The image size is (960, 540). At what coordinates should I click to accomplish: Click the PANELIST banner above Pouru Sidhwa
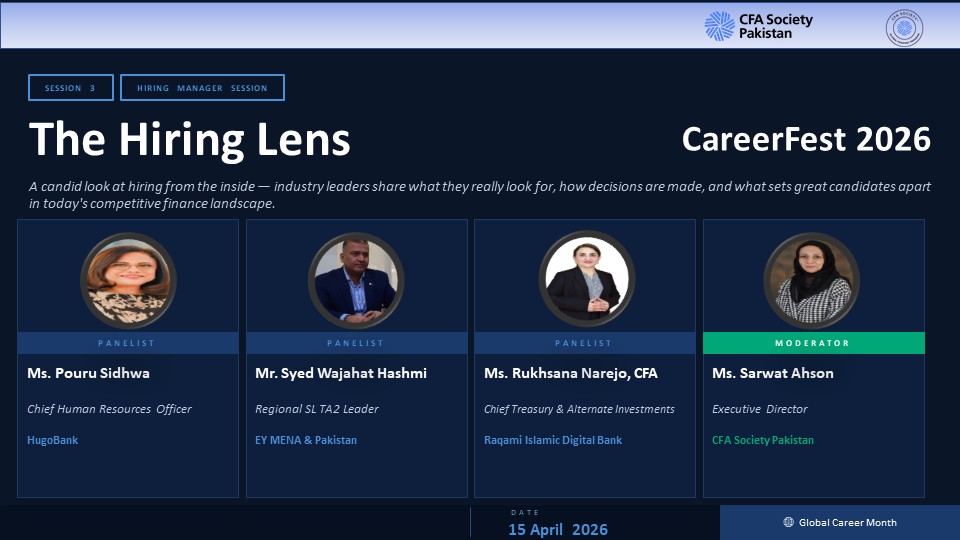pyautogui.click(x=128, y=343)
